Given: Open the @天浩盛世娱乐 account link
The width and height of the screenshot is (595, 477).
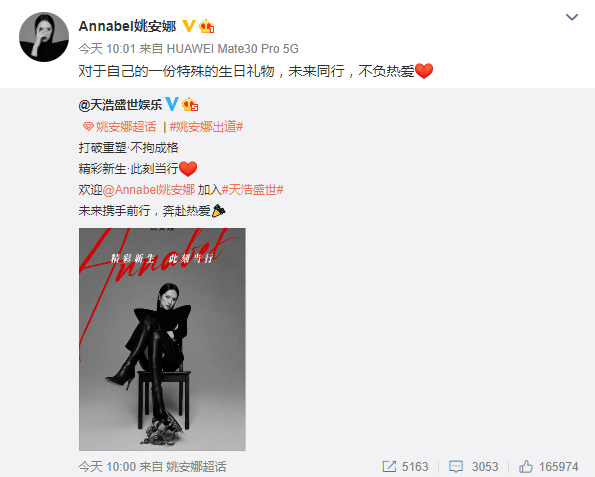Looking at the screenshot, I should 120,105.
